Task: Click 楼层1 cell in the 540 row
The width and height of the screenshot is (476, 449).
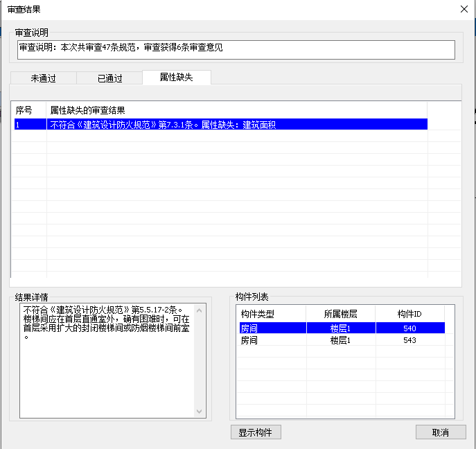Action: click(341, 328)
